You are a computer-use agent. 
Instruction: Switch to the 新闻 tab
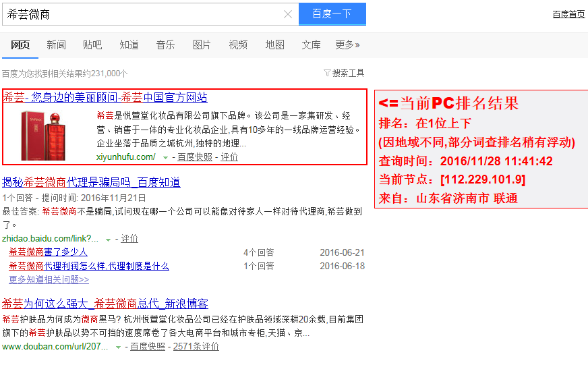[56, 45]
